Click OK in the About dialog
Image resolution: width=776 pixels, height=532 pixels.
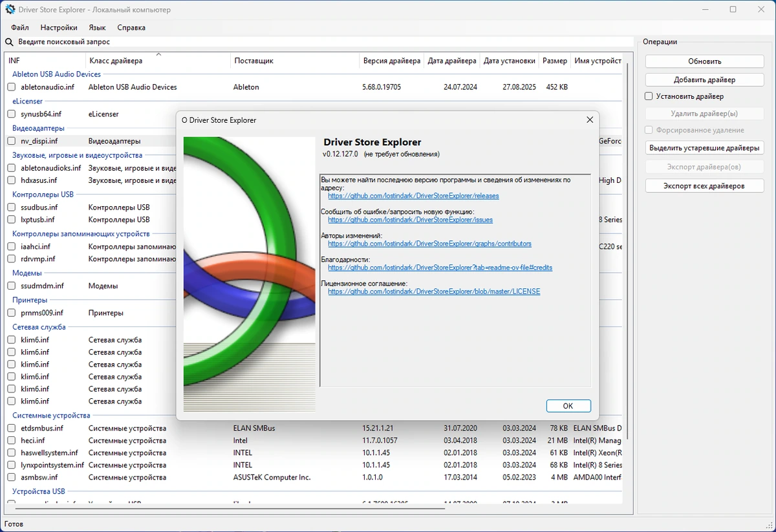(x=568, y=406)
